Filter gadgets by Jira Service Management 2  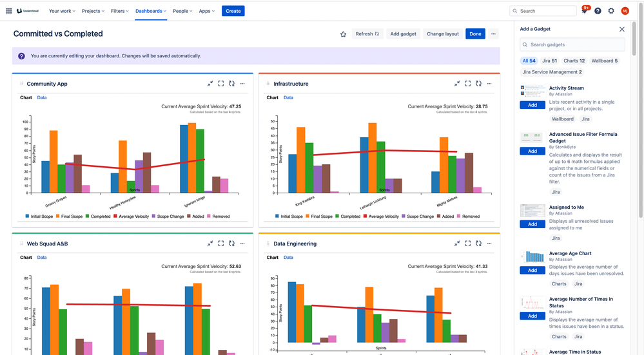(552, 72)
